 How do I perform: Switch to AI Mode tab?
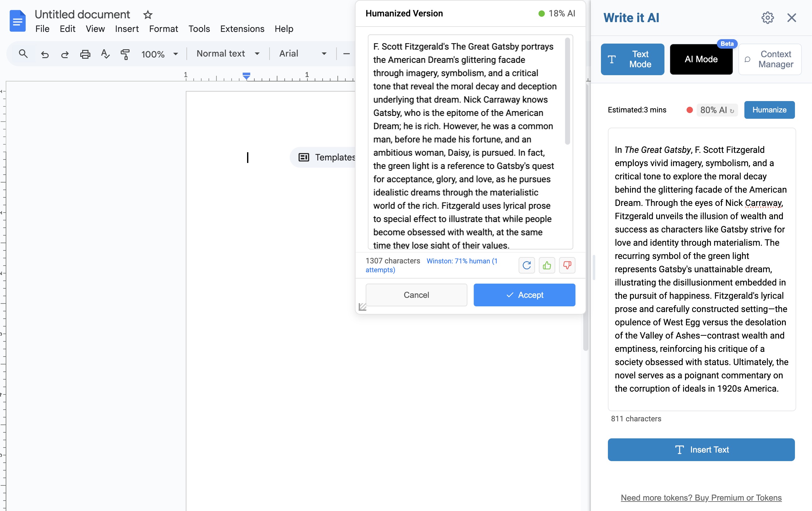(701, 59)
